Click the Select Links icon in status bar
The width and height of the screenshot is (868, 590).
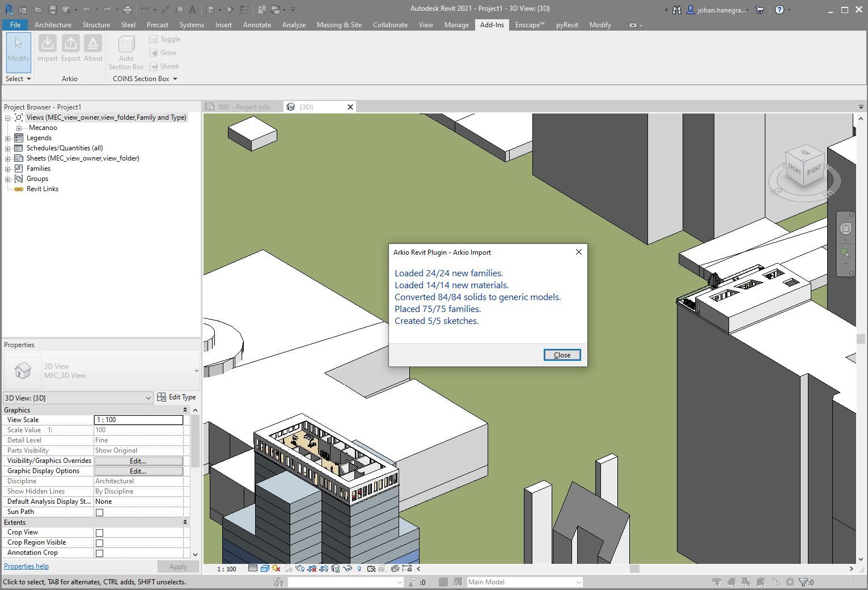pos(717,582)
